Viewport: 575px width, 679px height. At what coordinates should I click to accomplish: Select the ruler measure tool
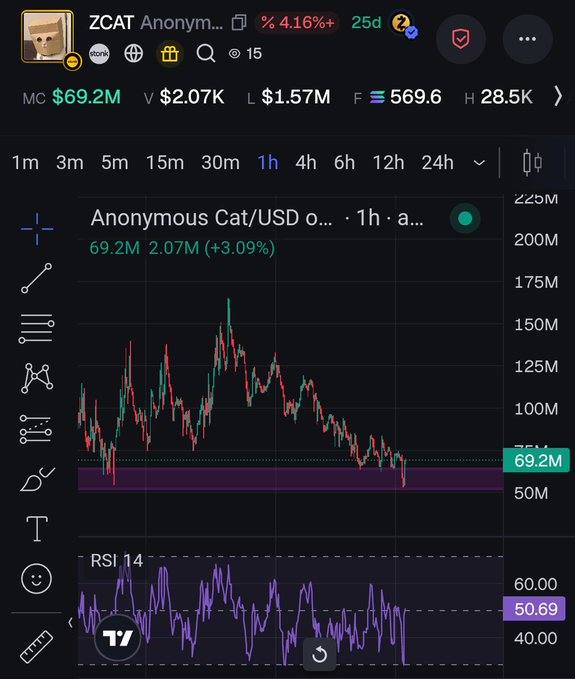click(37, 647)
